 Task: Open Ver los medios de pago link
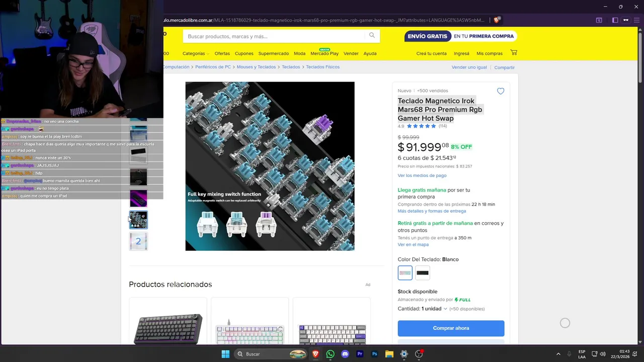click(422, 175)
